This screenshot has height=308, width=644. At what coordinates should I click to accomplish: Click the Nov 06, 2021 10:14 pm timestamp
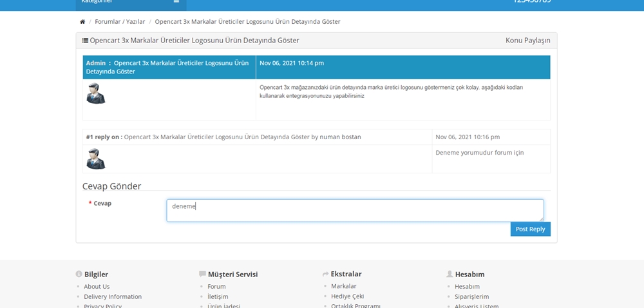[292, 63]
